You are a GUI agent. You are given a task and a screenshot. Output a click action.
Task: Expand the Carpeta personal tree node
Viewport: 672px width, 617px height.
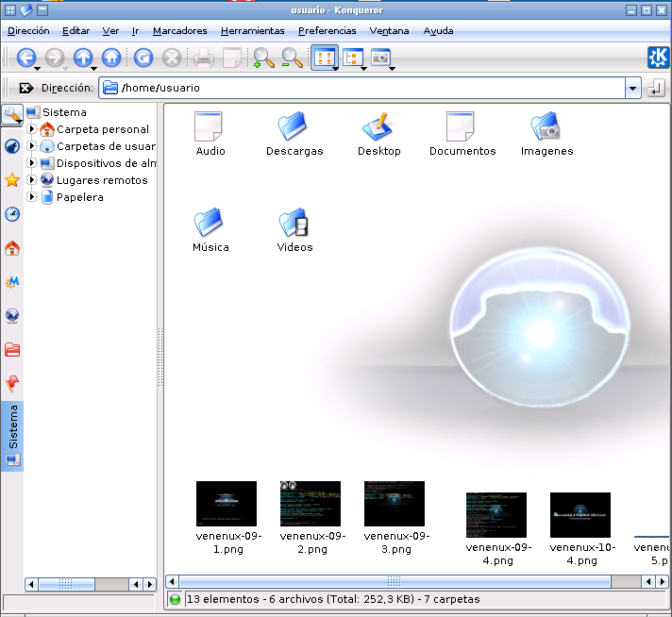[x=32, y=129]
